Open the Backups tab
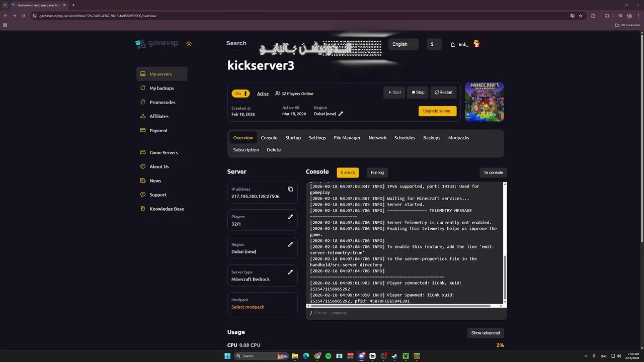This screenshot has height=362, width=644. (x=432, y=138)
